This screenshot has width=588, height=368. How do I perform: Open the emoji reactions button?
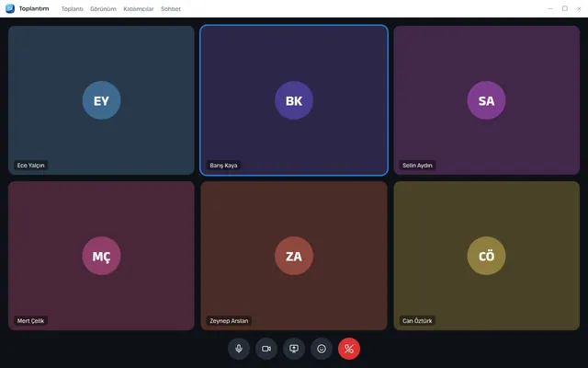click(x=322, y=349)
